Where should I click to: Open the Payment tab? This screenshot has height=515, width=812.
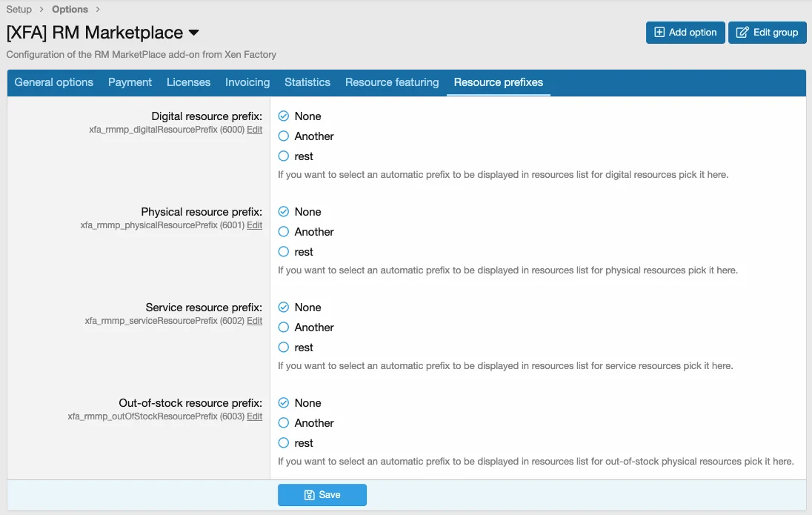click(x=130, y=82)
